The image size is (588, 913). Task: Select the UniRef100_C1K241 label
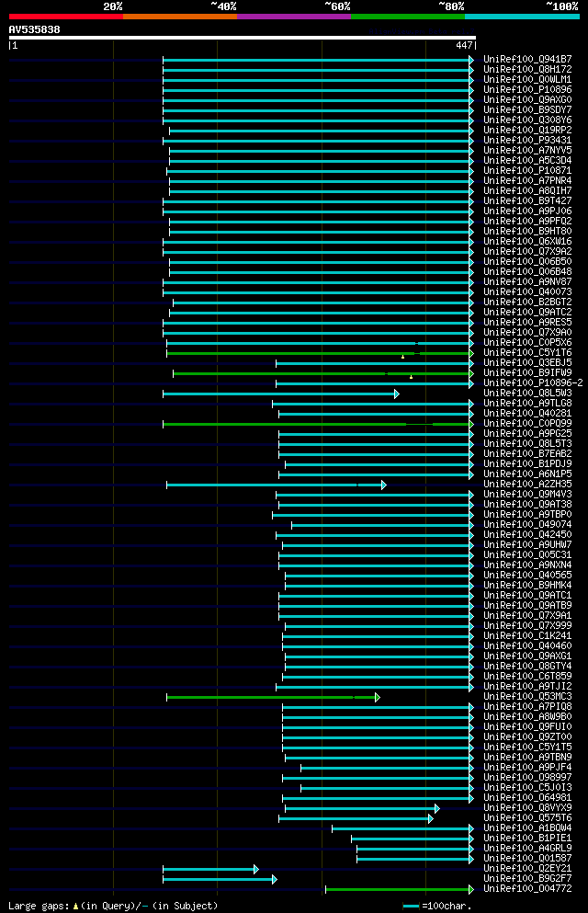click(x=527, y=636)
